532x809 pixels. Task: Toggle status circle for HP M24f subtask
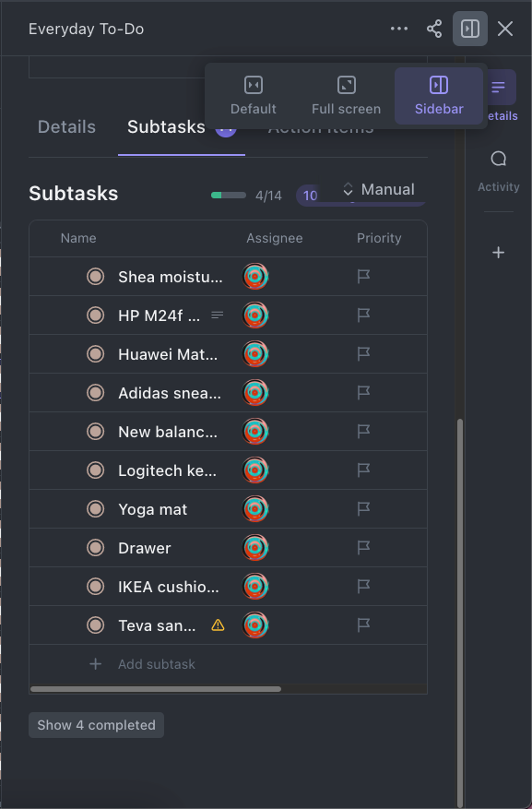point(95,315)
